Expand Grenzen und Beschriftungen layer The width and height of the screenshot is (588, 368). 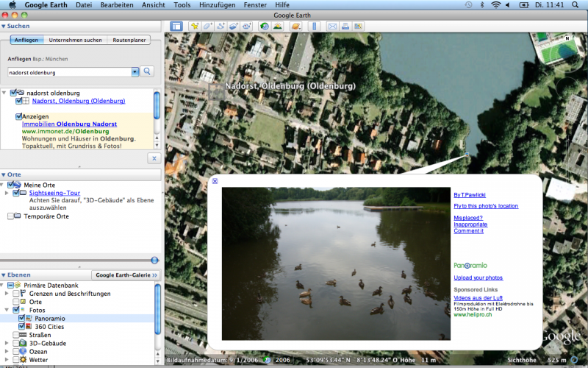point(7,294)
